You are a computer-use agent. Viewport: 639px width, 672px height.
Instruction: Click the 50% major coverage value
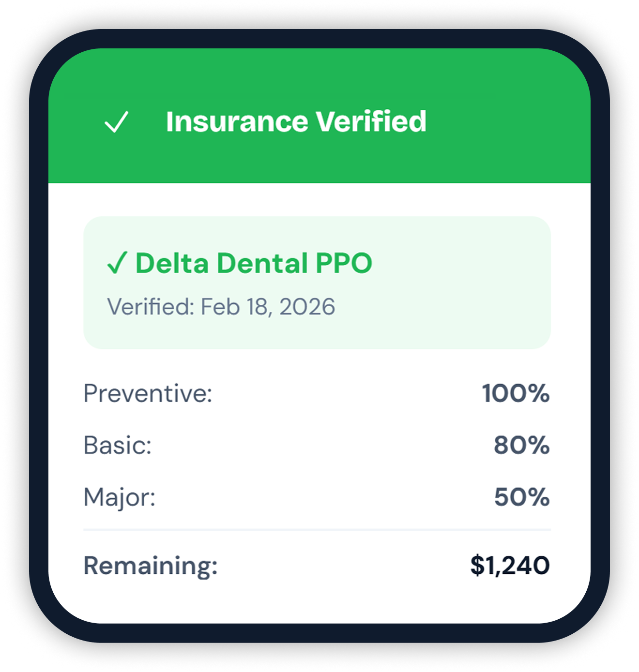(x=521, y=497)
